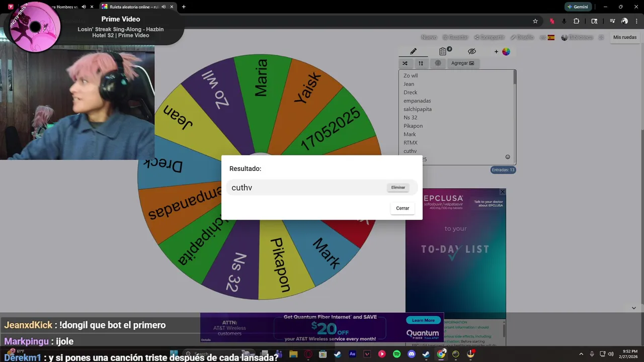Image resolution: width=644 pixels, height=362 pixels.
Task: Click the microphone icon in the address bar
Action: coord(564,21)
